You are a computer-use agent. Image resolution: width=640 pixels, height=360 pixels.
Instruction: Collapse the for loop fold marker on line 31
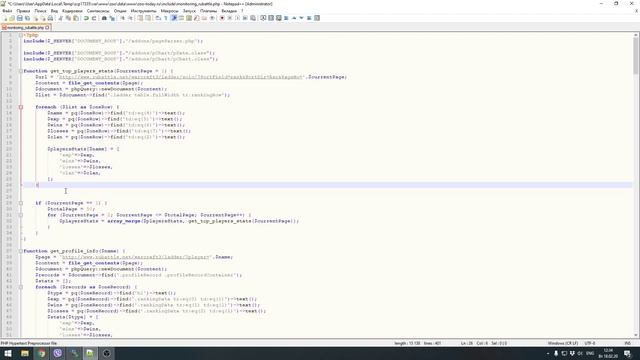(x=21, y=215)
